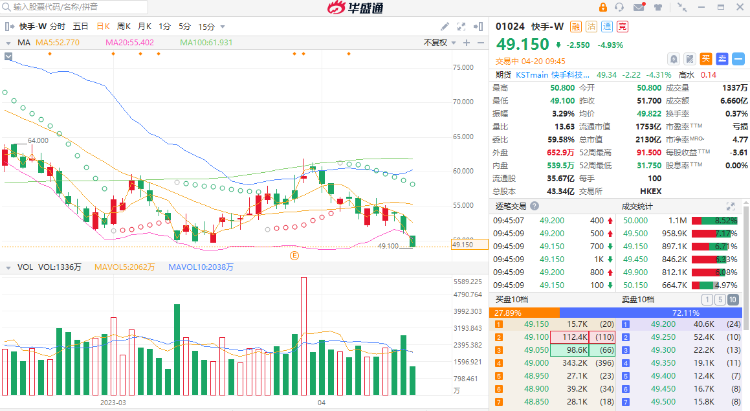
Task: Expand the 成交统计 panel icon
Action: (730, 206)
